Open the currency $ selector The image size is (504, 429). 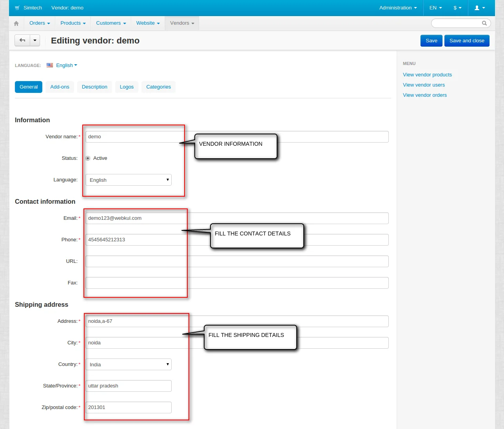(457, 8)
